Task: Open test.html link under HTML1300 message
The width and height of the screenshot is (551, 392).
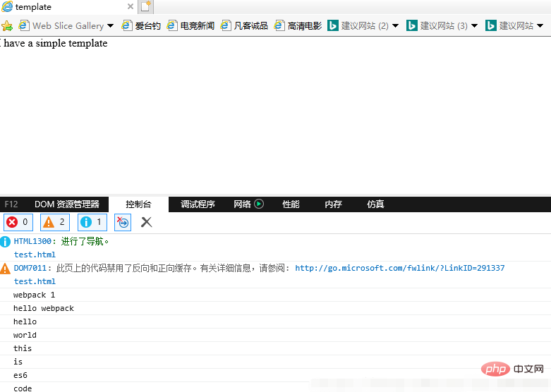Action: [x=35, y=255]
